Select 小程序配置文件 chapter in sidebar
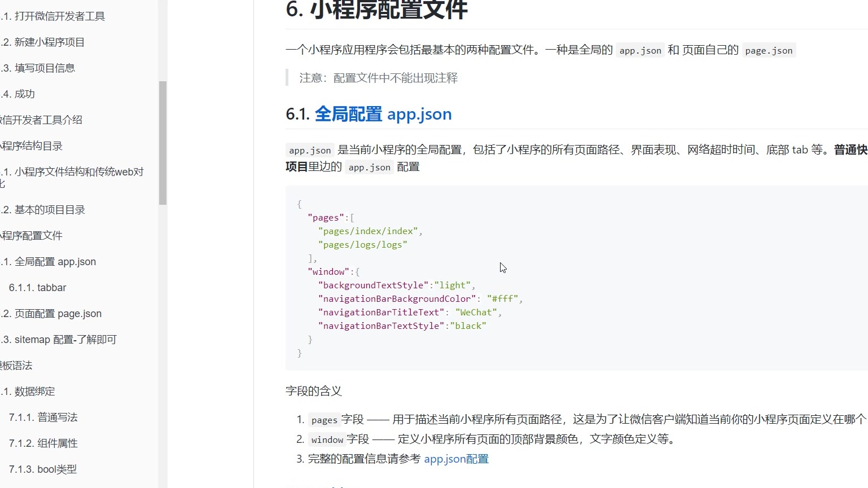 tap(32, 236)
